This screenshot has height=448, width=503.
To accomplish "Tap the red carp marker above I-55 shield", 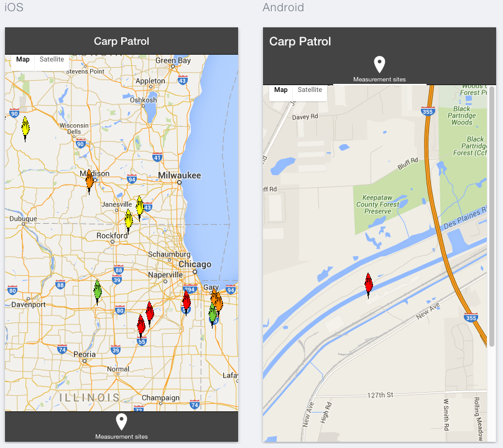I will pyautogui.click(x=141, y=327).
